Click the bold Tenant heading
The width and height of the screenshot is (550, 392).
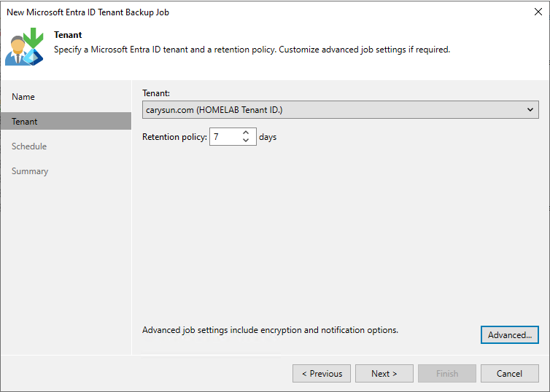click(68, 35)
